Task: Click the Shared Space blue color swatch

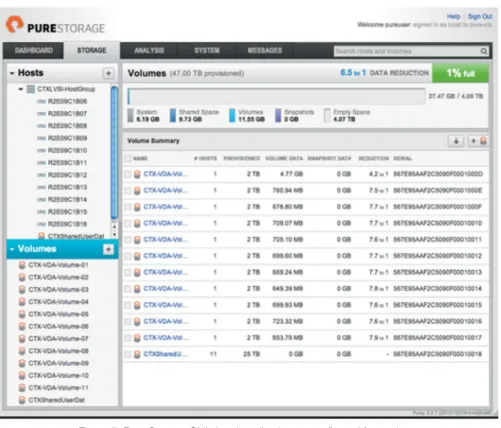Action: (x=173, y=115)
